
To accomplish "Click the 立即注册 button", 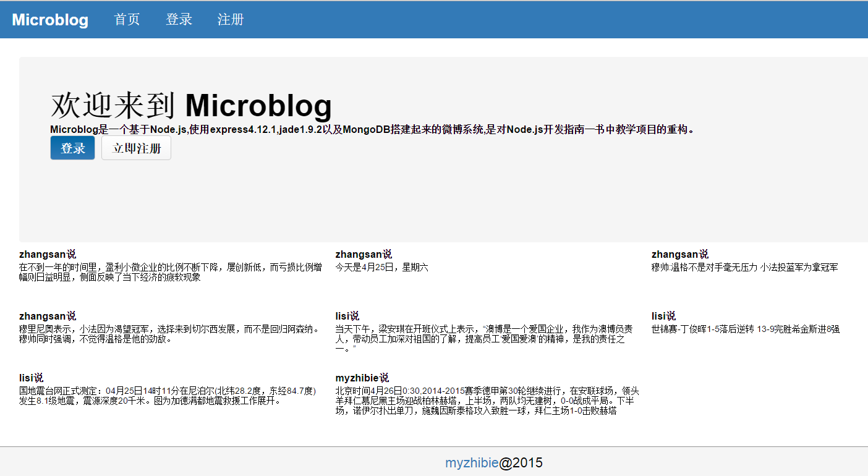I will [x=136, y=148].
